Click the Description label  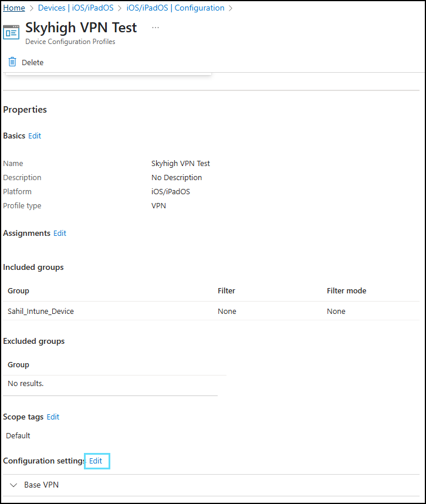pos(22,177)
